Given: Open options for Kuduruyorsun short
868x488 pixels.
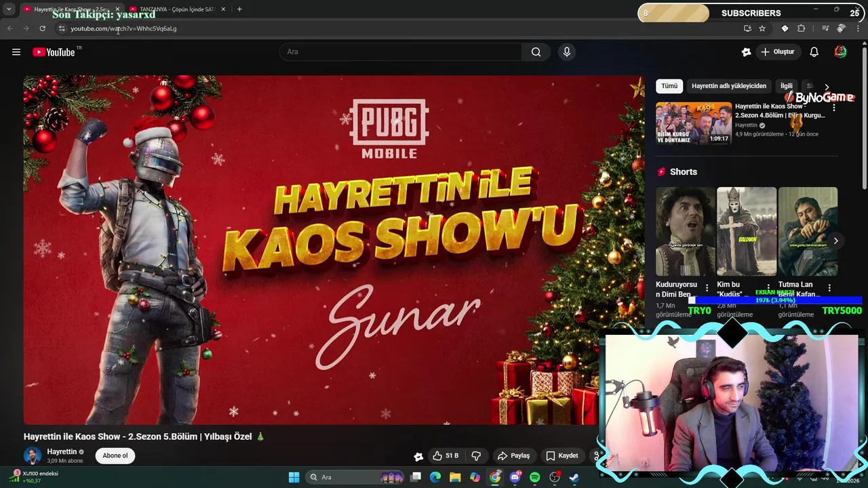Looking at the screenshot, I should point(707,288).
